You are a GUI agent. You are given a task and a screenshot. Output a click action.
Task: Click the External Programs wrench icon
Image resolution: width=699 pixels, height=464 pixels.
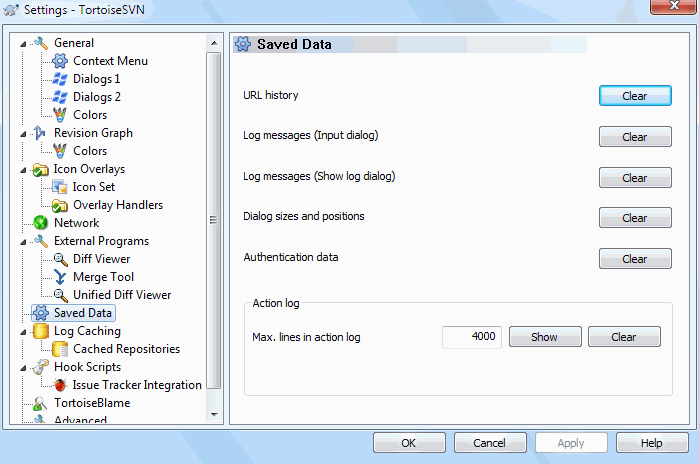click(x=41, y=241)
